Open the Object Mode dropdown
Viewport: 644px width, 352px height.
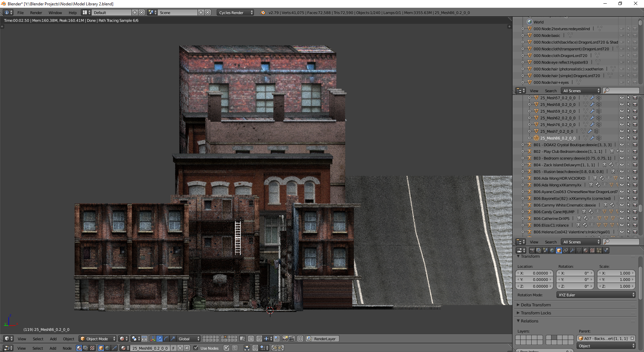[x=98, y=339]
